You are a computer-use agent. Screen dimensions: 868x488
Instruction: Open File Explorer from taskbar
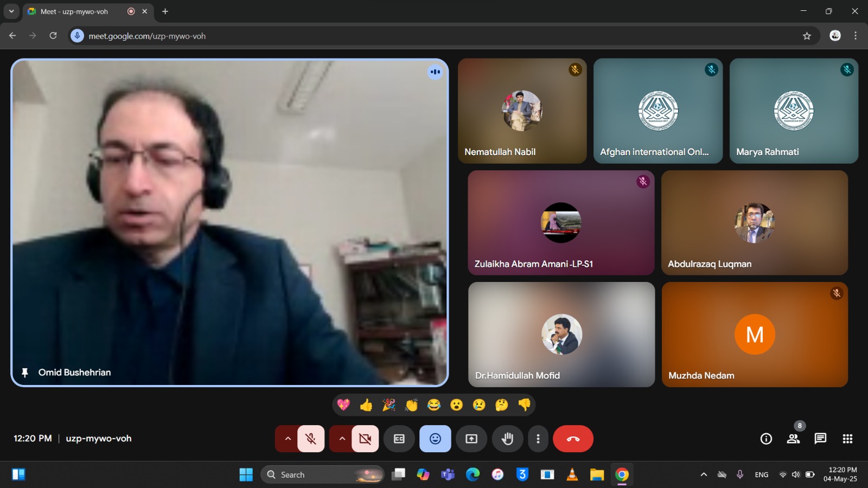tap(597, 474)
